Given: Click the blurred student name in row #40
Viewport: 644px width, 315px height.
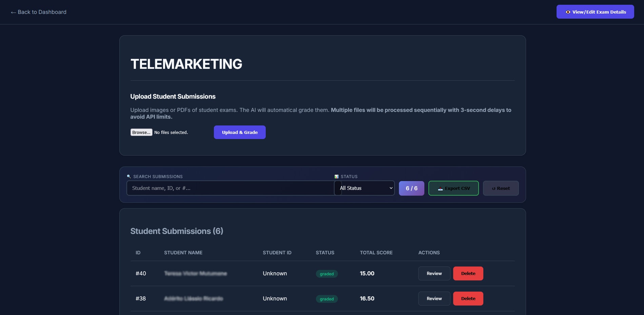Looking at the screenshot, I should [196, 273].
